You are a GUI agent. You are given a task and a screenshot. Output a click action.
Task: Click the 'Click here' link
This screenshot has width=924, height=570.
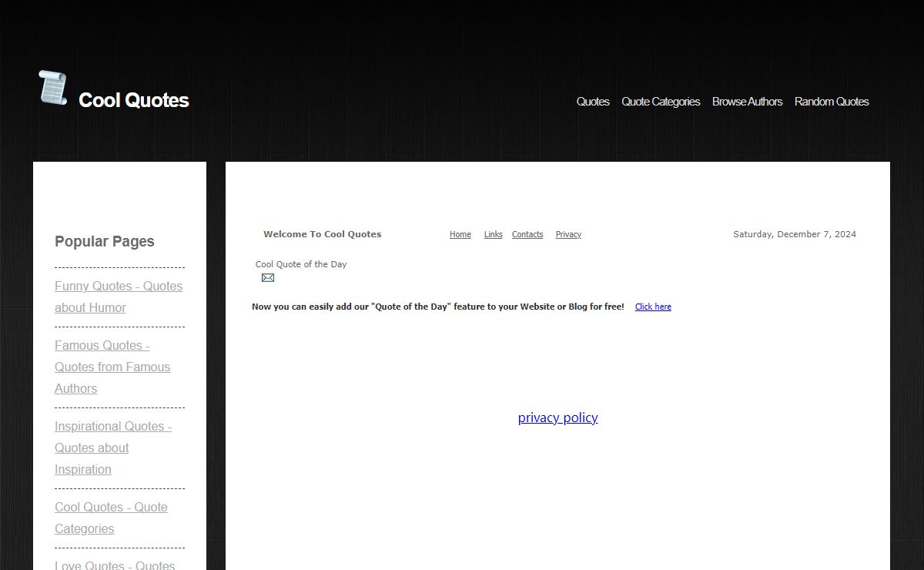point(652,307)
